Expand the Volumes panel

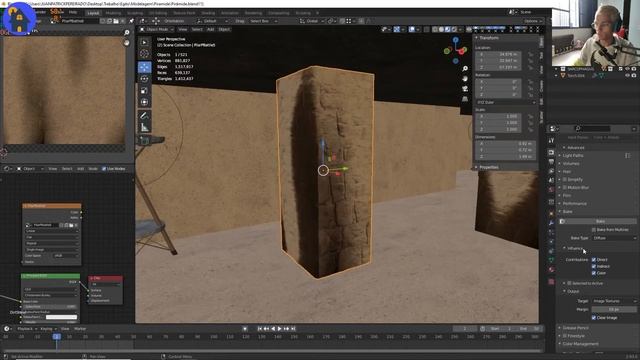coord(571,163)
